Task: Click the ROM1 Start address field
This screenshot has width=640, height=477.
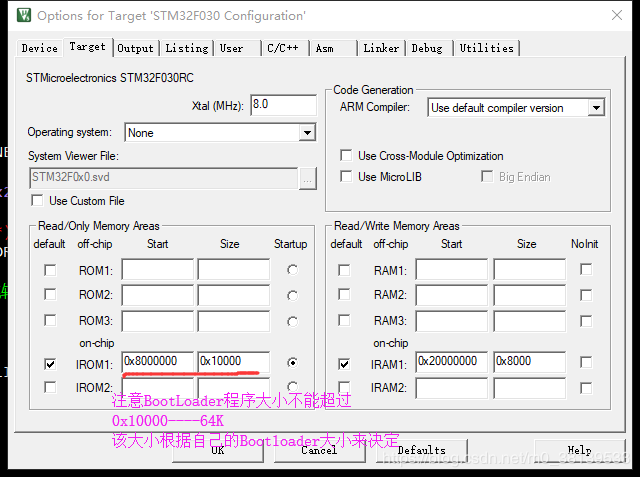Action: point(158,269)
